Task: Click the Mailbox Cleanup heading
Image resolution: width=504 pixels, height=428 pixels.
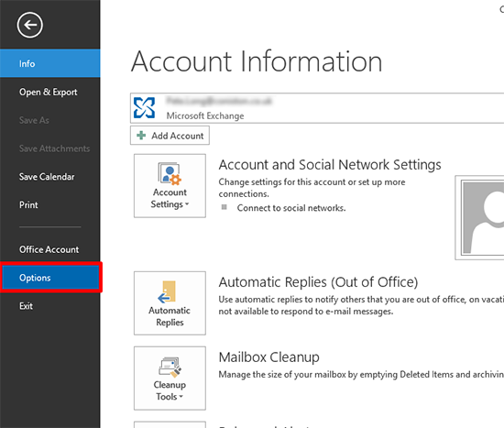Action: click(269, 357)
